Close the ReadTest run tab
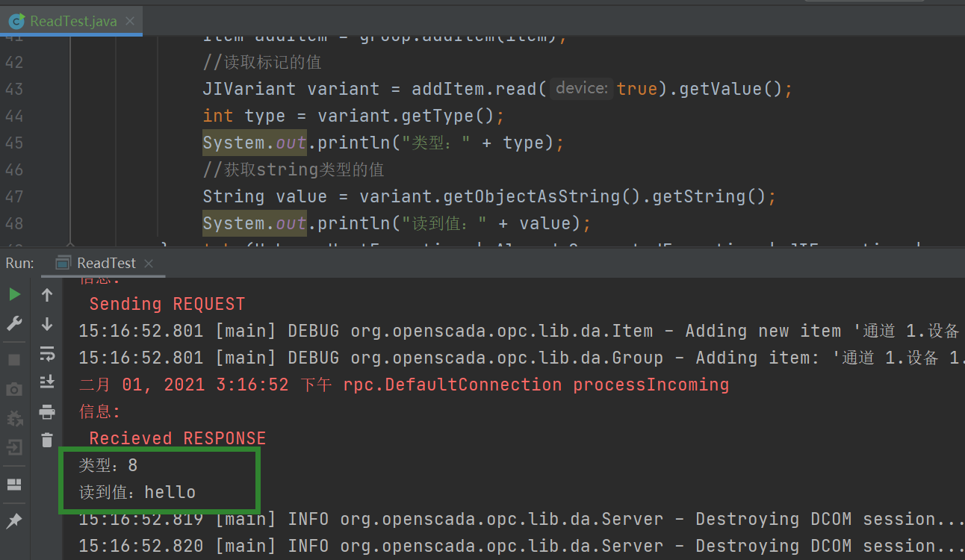The height and width of the screenshot is (560, 965). [x=148, y=264]
